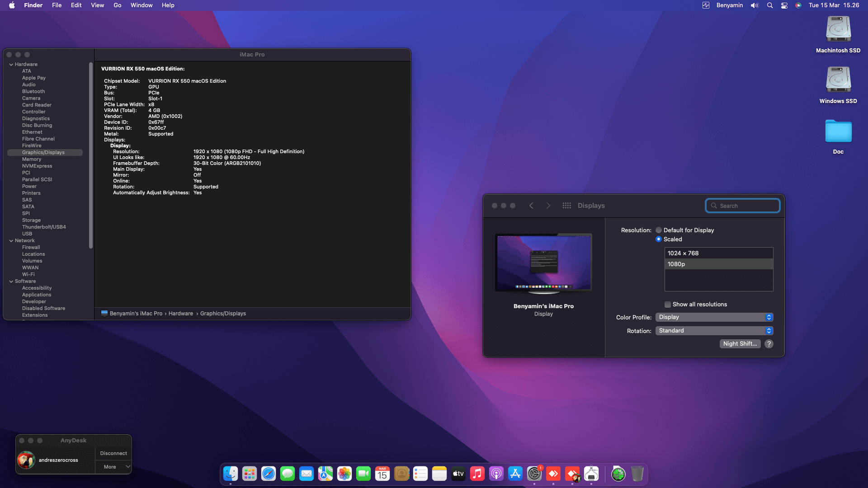Open Spotlight search in menu bar
The width and height of the screenshot is (868, 488).
pyautogui.click(x=769, y=5)
